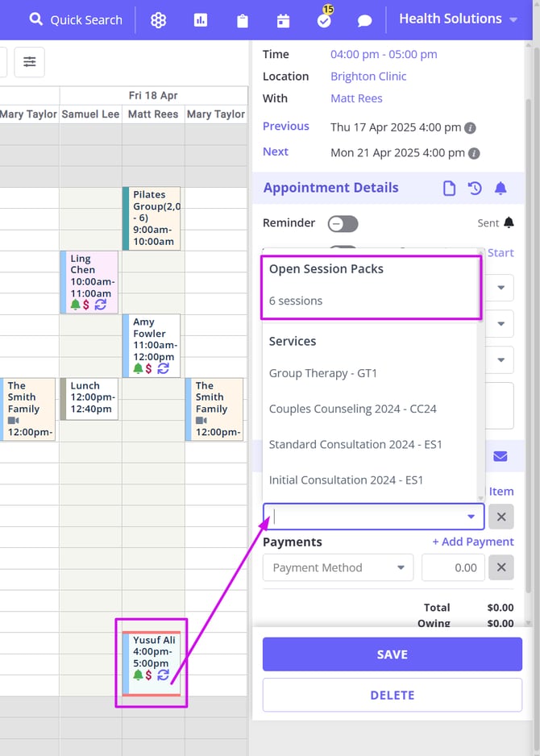
Task: Expand the item selection combo box arrow
Action: (471, 517)
